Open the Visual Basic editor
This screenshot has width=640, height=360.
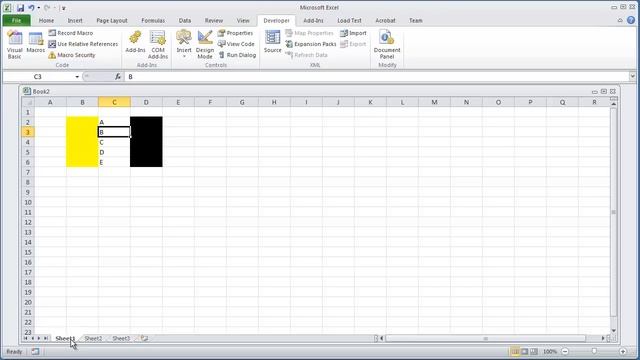(x=15, y=45)
